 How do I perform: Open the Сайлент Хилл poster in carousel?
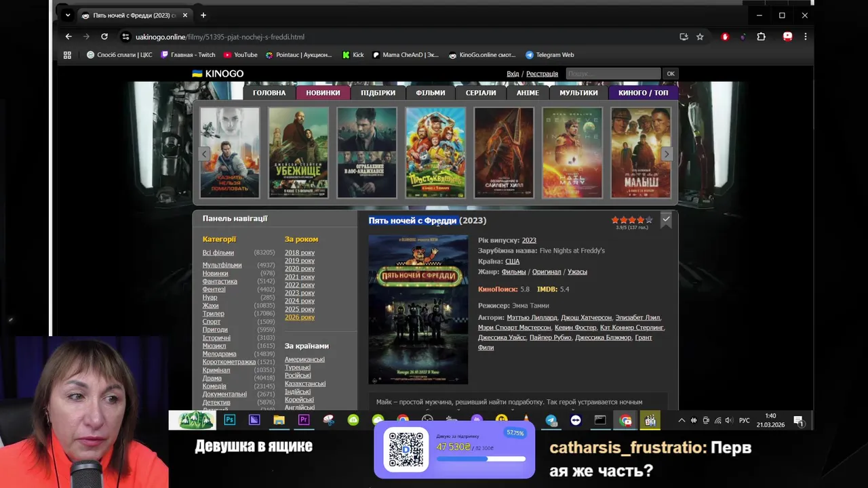click(x=504, y=152)
